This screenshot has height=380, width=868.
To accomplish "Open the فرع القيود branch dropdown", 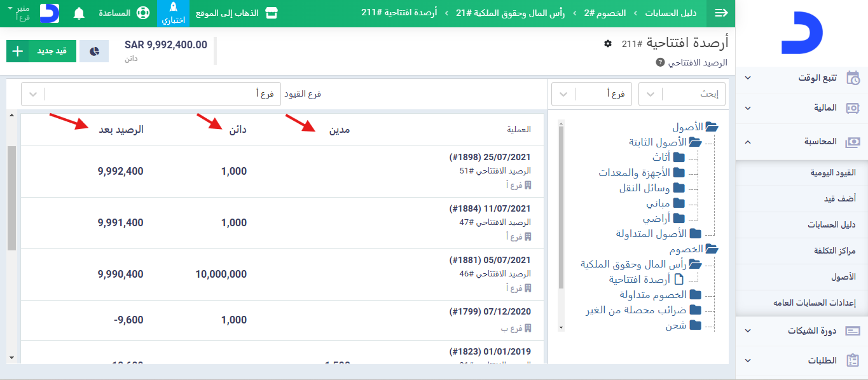I will (x=151, y=95).
